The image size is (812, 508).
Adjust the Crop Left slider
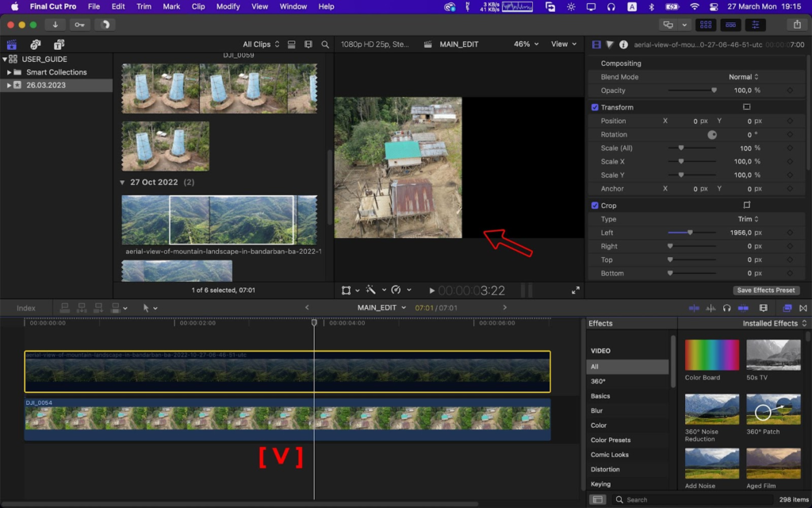(x=691, y=233)
